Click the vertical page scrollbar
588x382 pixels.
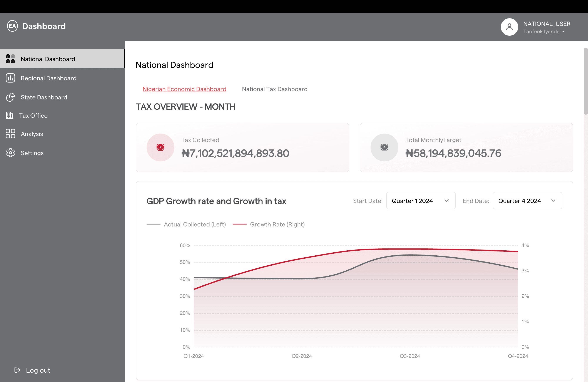pyautogui.click(x=585, y=82)
